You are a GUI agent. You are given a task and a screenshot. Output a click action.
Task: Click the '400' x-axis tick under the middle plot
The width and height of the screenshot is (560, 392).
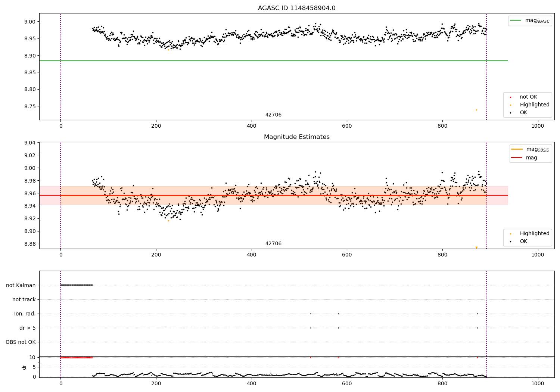(x=251, y=255)
